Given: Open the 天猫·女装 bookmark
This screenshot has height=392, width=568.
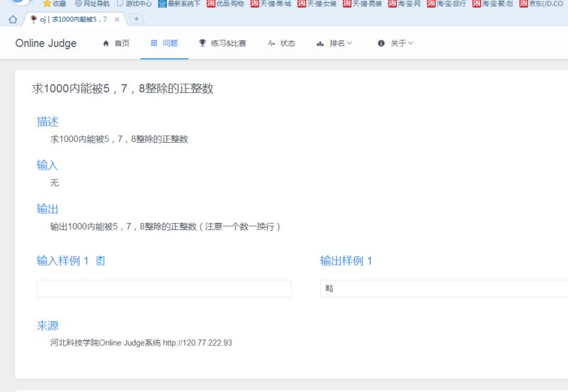Looking at the screenshot, I should (317, 4).
